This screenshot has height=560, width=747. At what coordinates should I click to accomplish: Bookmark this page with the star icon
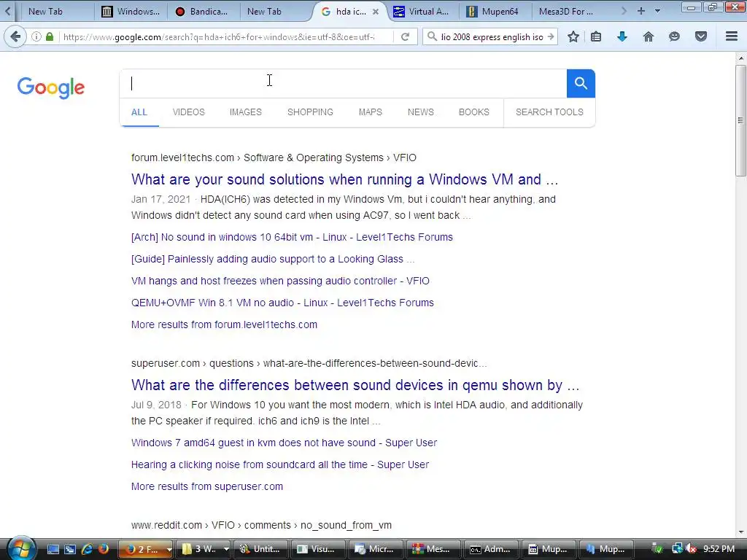573,36
